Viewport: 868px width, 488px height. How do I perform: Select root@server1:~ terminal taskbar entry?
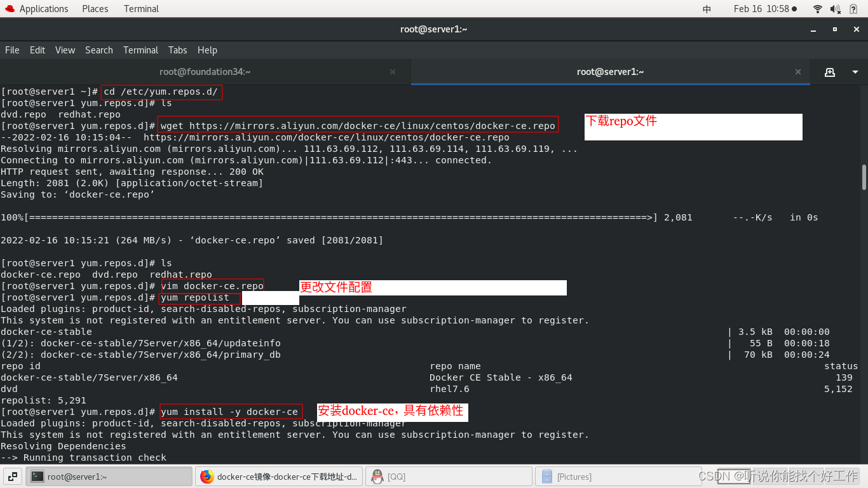(x=109, y=477)
